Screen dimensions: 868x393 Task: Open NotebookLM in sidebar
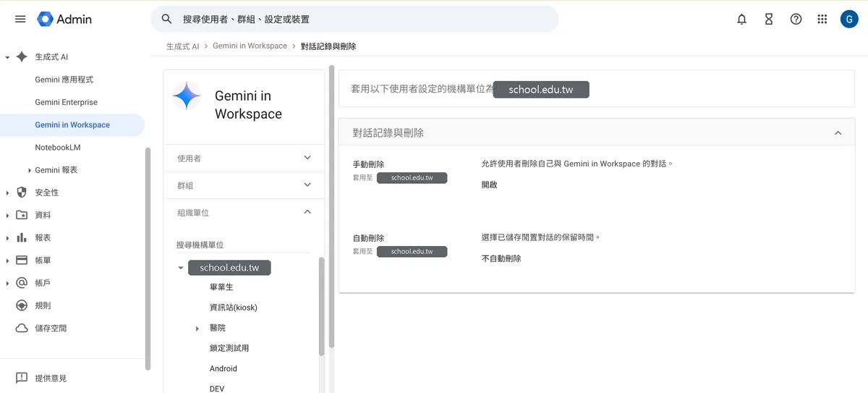click(58, 147)
